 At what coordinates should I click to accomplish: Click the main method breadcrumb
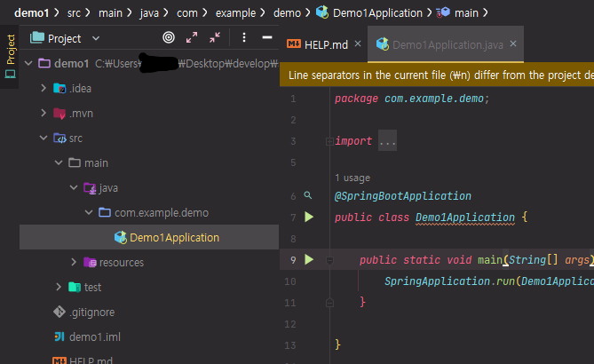[457, 13]
